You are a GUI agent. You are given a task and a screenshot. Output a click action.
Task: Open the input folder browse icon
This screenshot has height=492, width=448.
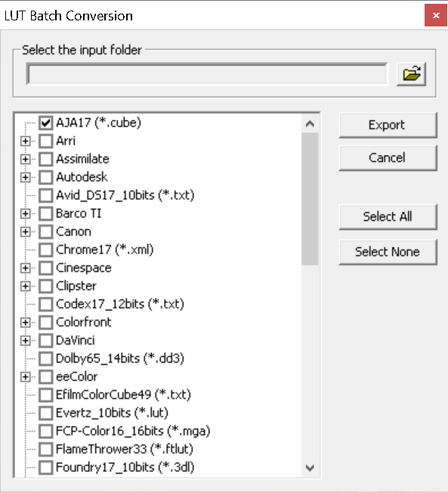tap(411, 74)
